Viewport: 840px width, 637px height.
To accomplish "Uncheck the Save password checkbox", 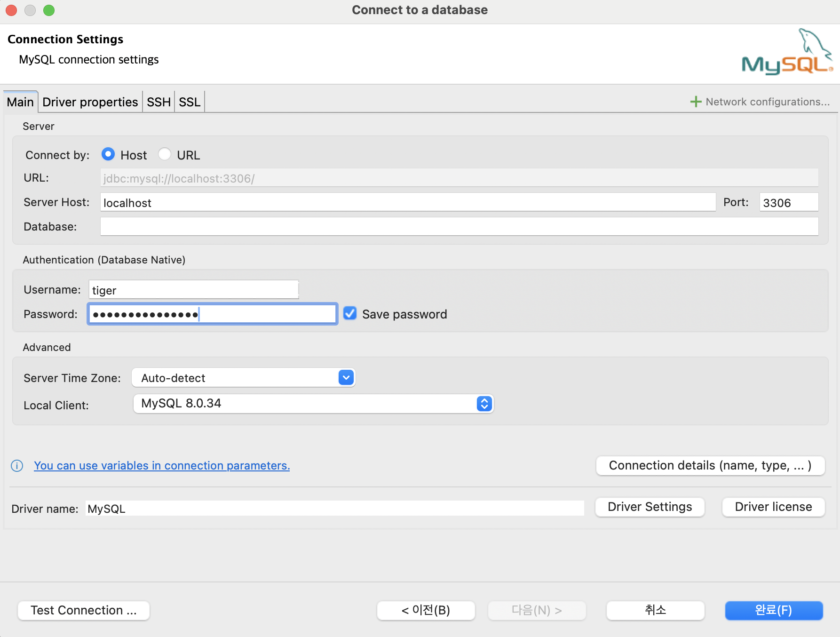I will pyautogui.click(x=350, y=313).
